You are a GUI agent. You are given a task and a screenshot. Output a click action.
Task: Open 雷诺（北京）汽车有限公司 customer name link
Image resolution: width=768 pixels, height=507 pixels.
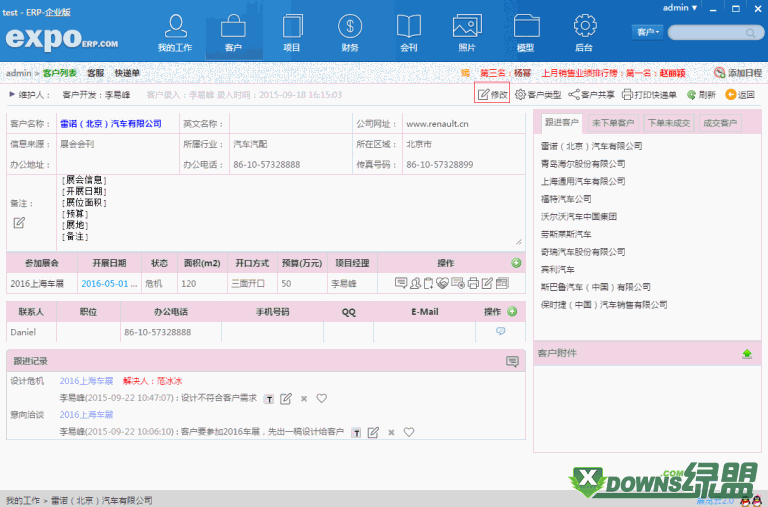(111, 124)
